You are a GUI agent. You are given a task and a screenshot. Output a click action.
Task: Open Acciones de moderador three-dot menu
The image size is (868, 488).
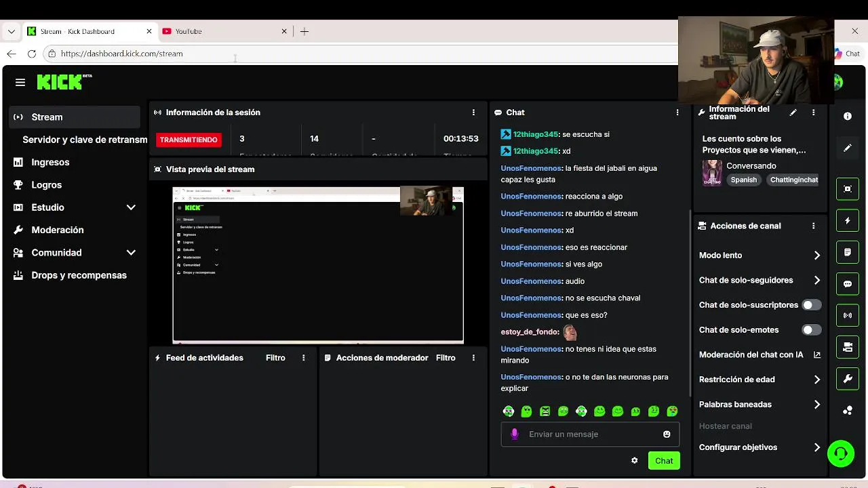pyautogui.click(x=473, y=358)
